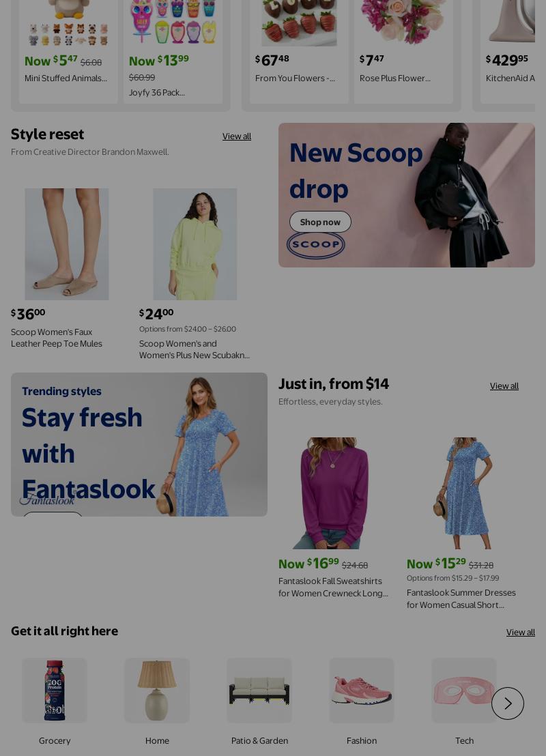Select the Patio & Garden sofa icon

pos(259,690)
